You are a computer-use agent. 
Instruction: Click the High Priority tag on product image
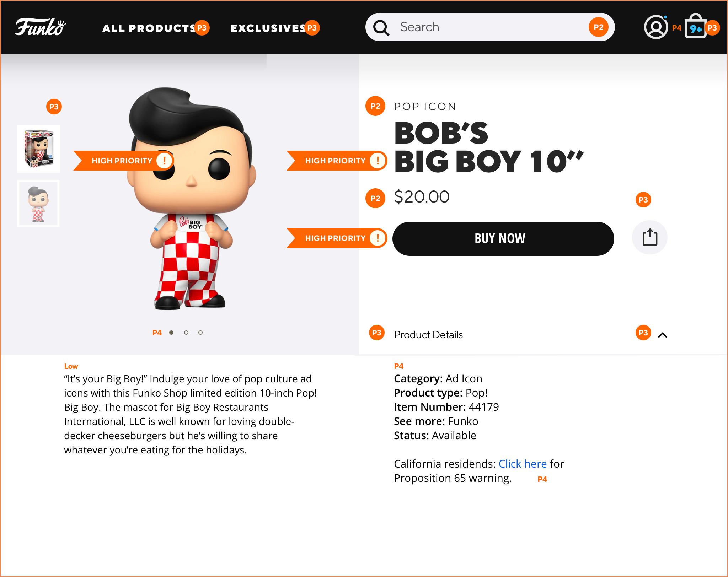(122, 161)
